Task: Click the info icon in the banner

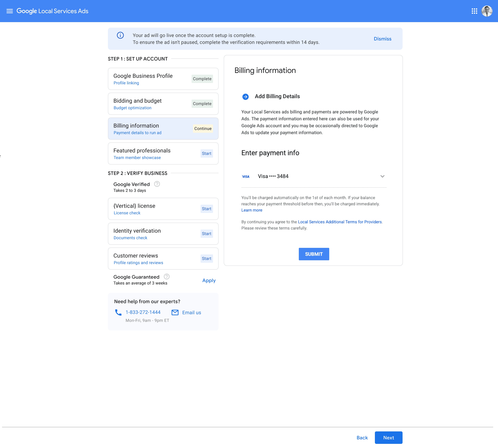Action: (x=120, y=35)
